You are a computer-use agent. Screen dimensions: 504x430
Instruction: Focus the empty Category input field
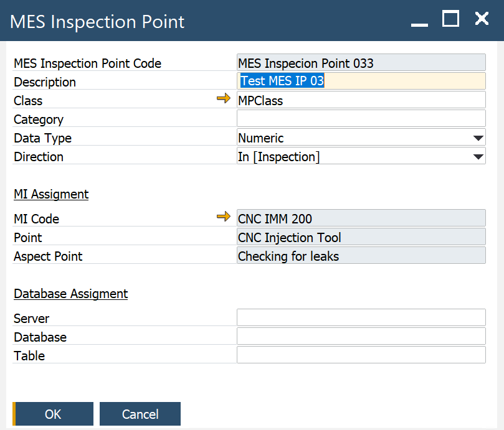click(361, 119)
